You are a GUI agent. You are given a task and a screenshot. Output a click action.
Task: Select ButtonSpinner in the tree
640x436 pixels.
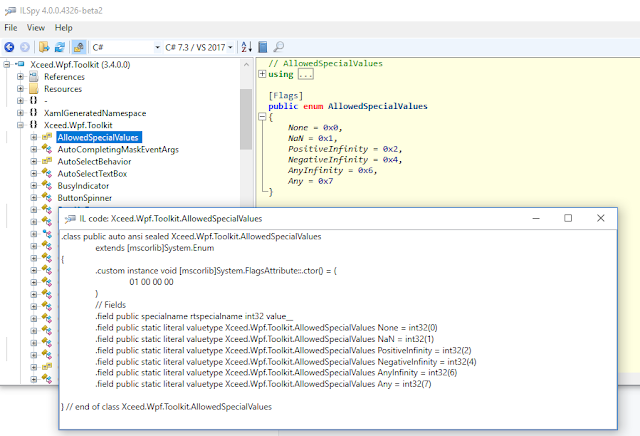(84, 198)
